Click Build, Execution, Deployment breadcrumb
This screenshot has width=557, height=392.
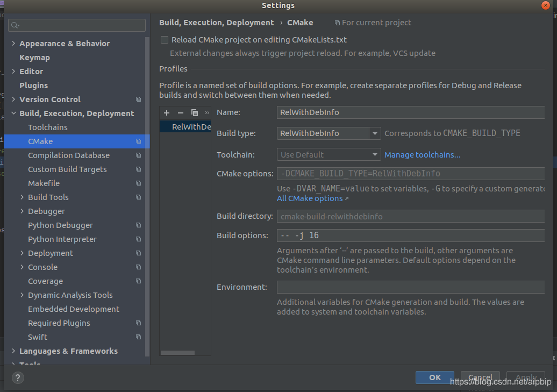point(216,23)
